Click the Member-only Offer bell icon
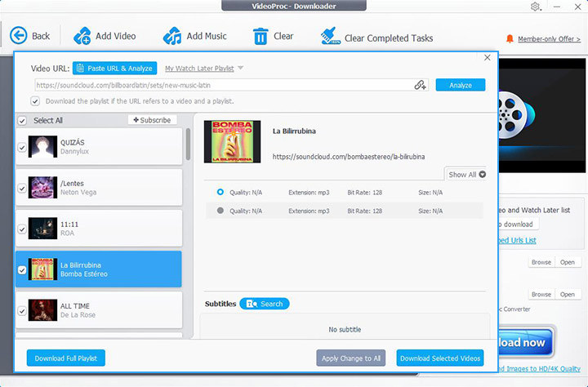 tap(510, 38)
